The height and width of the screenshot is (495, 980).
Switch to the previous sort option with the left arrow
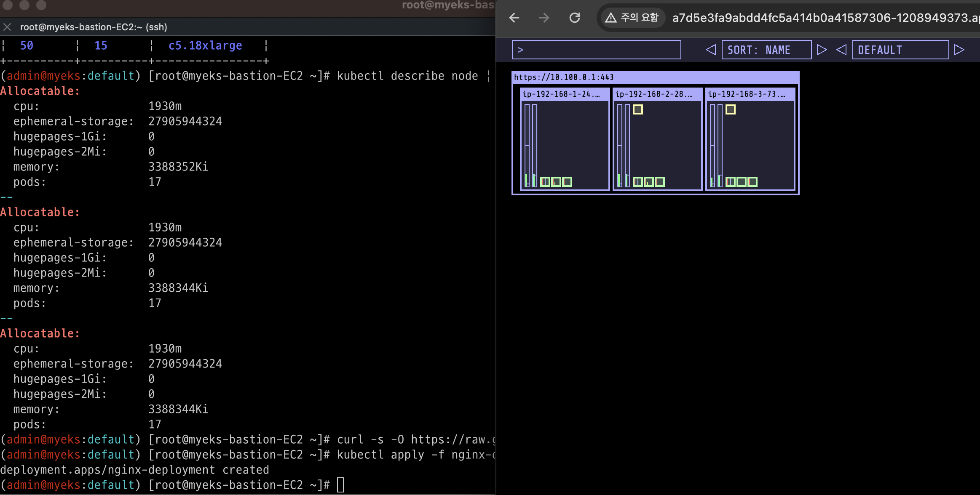pyautogui.click(x=711, y=50)
